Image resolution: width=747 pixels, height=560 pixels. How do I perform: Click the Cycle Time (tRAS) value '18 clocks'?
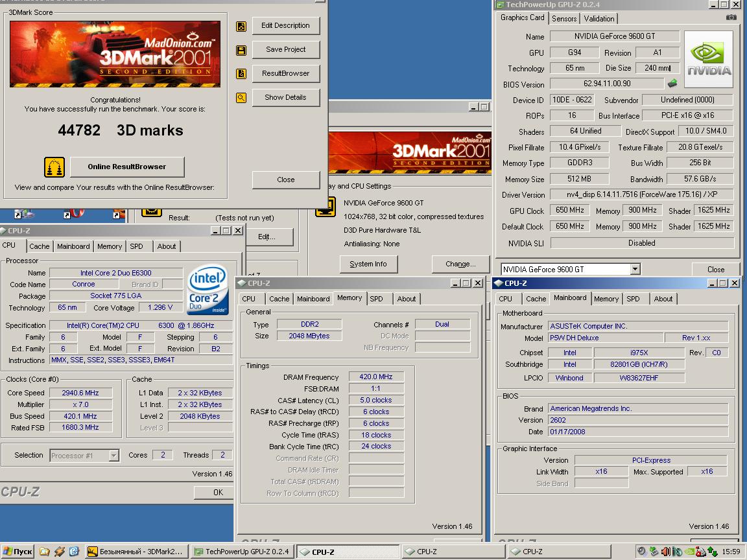pyautogui.click(x=376, y=435)
